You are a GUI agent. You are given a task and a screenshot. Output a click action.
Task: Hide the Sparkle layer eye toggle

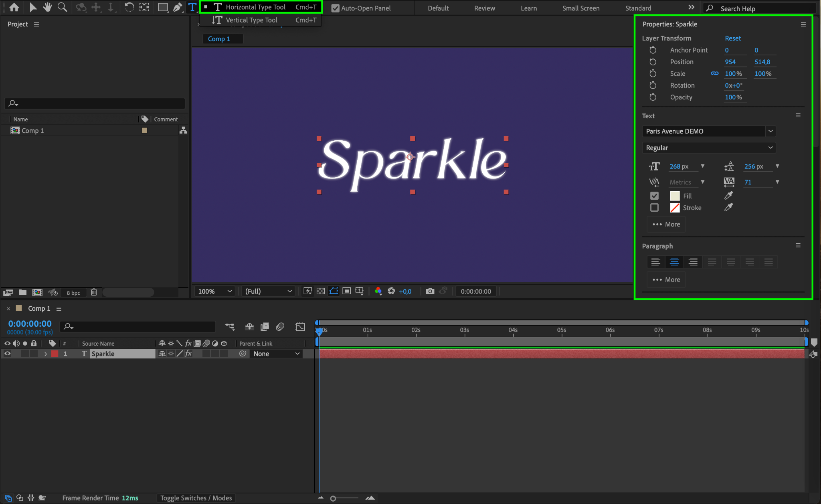coord(7,354)
